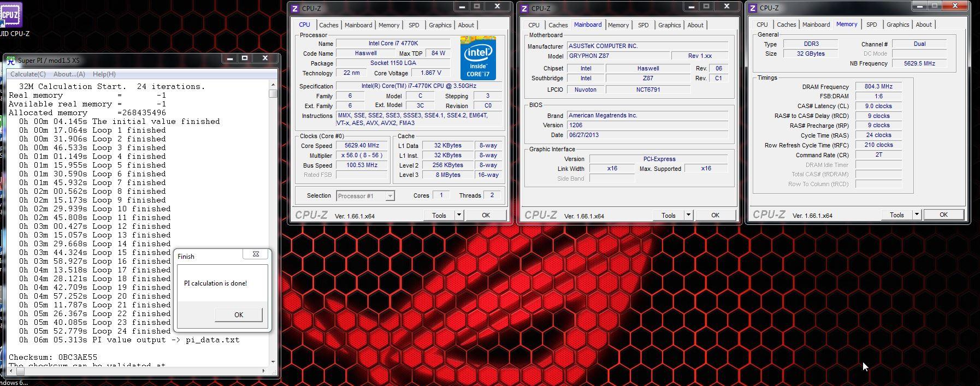Click the Bus Speed 100.53 MHz value
This screenshot has width=980, height=386.
[362, 165]
